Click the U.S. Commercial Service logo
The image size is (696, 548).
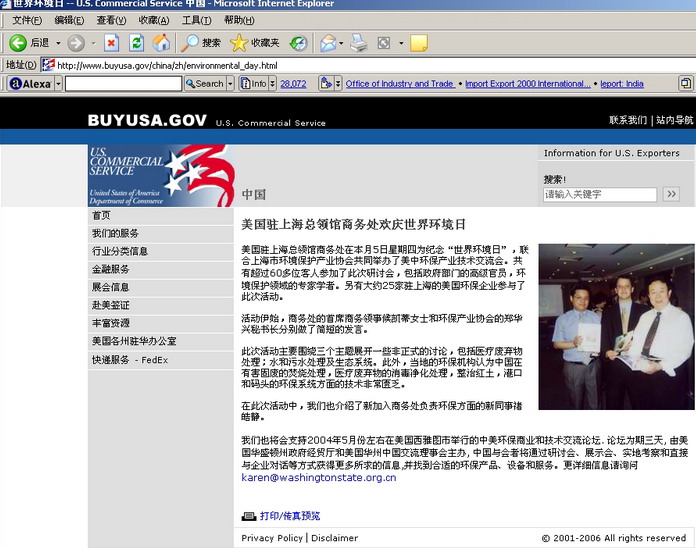161,176
